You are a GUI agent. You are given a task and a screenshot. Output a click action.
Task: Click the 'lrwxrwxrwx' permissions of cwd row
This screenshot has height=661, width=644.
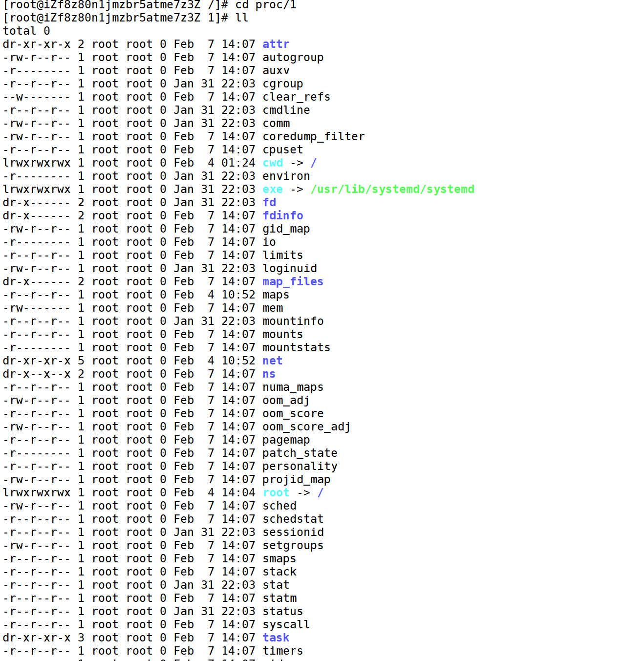pos(37,163)
